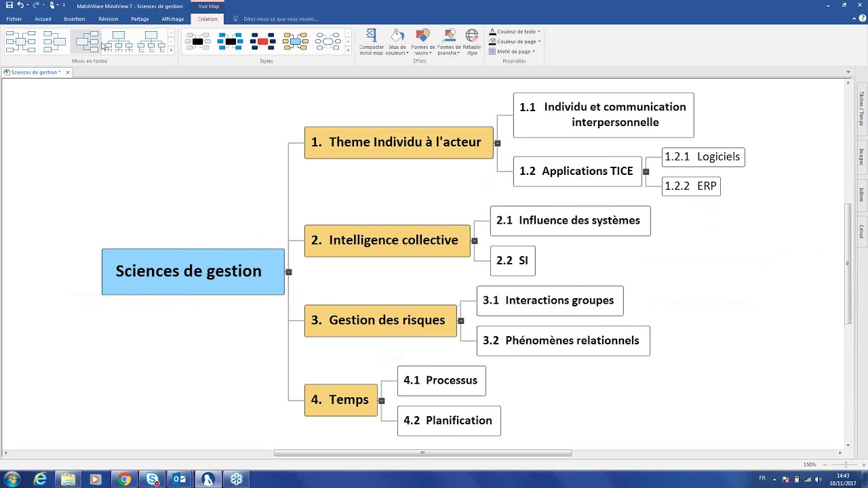This screenshot has height=488, width=868.
Task: Undo the last action
Action: [20, 5]
